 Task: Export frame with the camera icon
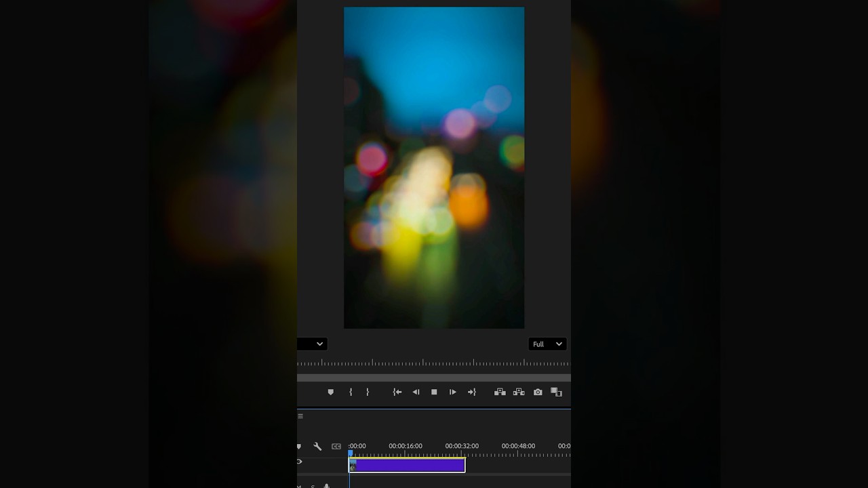point(538,392)
